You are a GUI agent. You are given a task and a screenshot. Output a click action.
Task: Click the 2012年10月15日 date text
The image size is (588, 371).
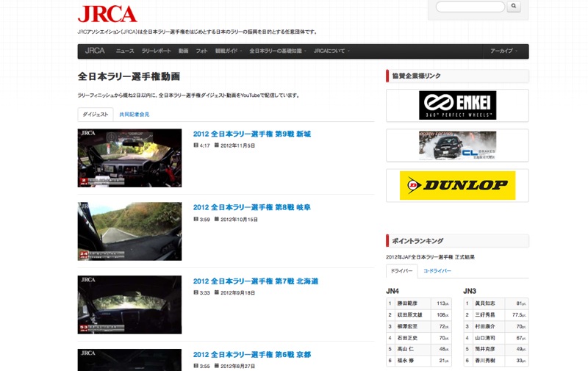coord(239,219)
